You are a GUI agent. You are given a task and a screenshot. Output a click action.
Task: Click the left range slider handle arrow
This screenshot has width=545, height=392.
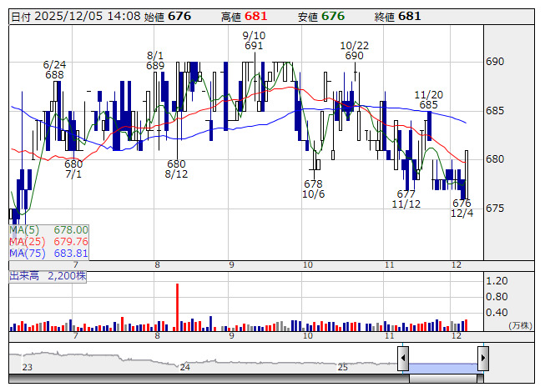[403, 358]
